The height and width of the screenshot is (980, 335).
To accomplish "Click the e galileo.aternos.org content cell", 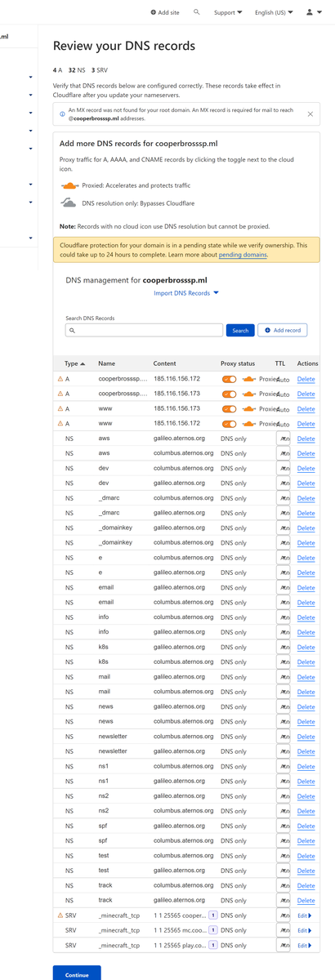I will 179,572.
